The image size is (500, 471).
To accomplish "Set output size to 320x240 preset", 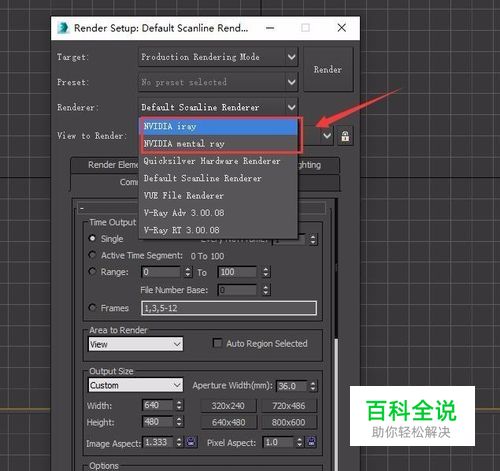I will [228, 406].
